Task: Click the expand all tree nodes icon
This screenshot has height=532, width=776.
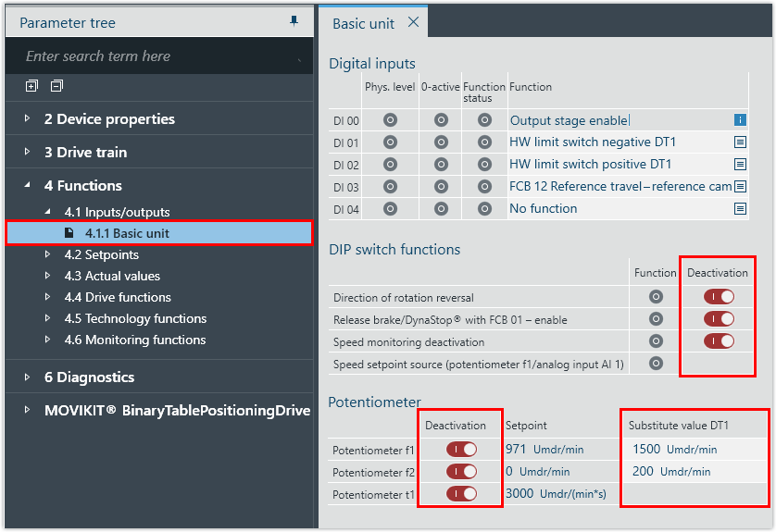Action: tap(32, 86)
